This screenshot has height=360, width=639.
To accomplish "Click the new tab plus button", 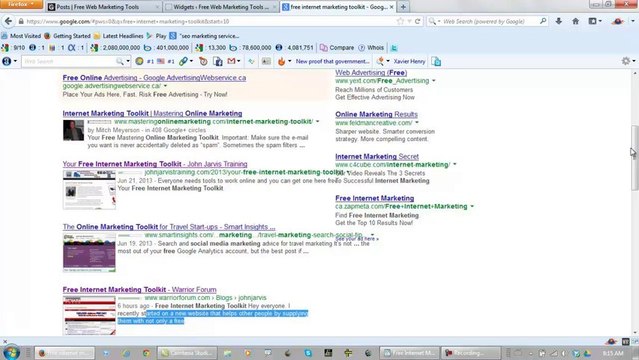I will click(403, 7).
